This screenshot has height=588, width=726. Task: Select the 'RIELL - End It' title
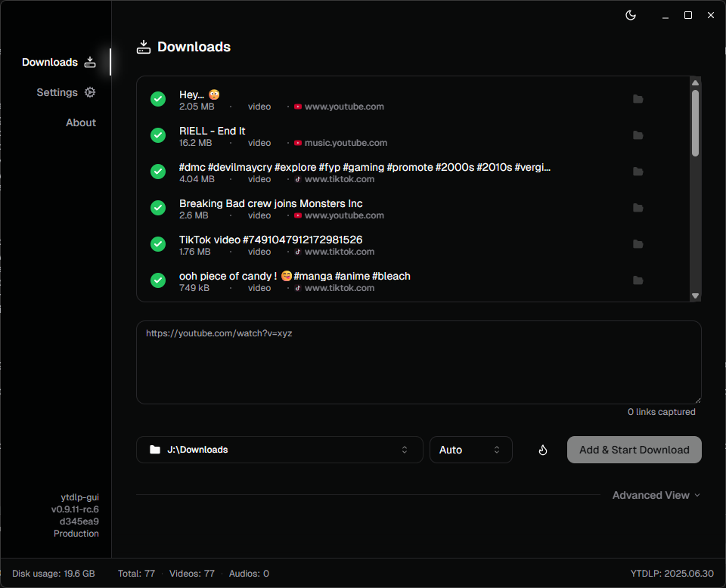[x=212, y=131]
